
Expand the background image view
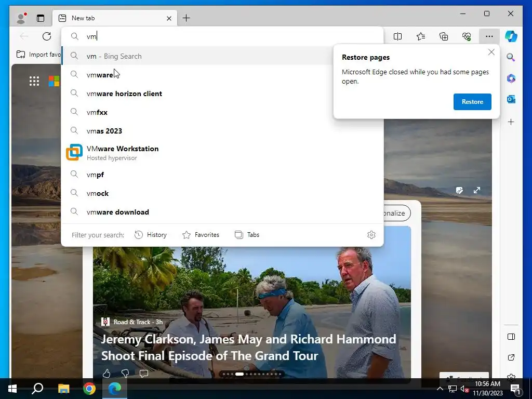pyautogui.click(x=477, y=190)
